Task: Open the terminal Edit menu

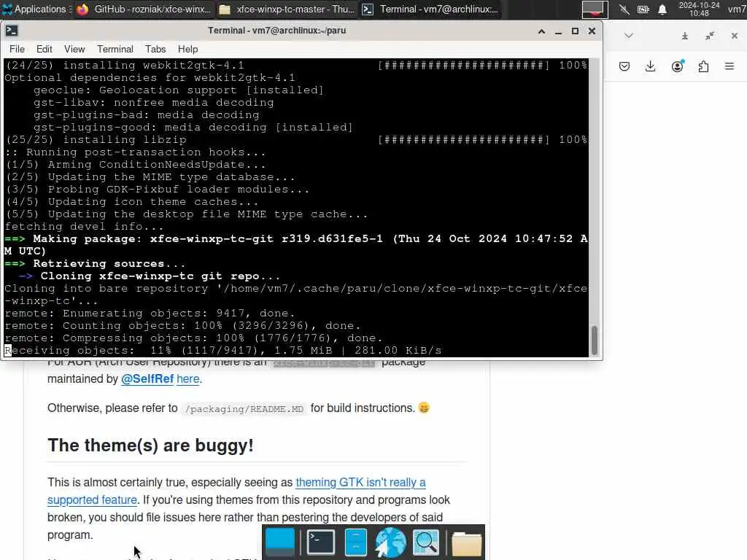Action: 44,49
